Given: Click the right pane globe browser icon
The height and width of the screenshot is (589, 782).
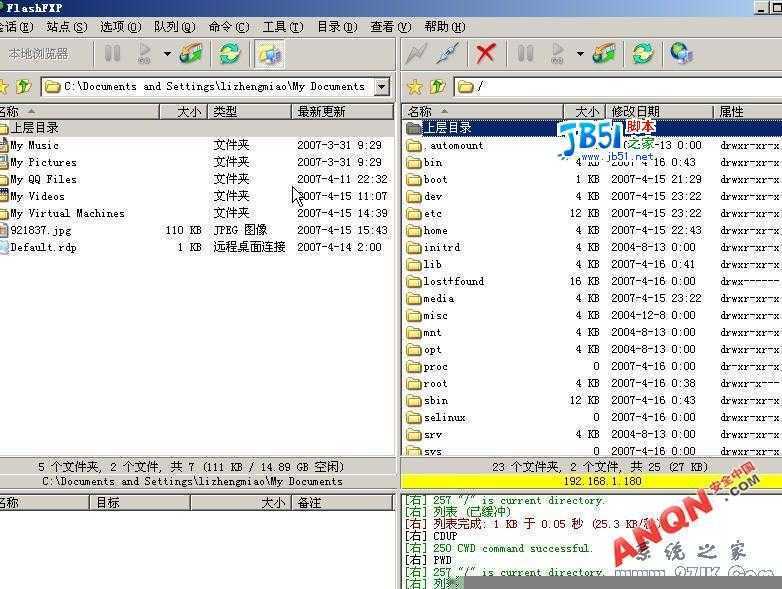Looking at the screenshot, I should click(x=681, y=53).
